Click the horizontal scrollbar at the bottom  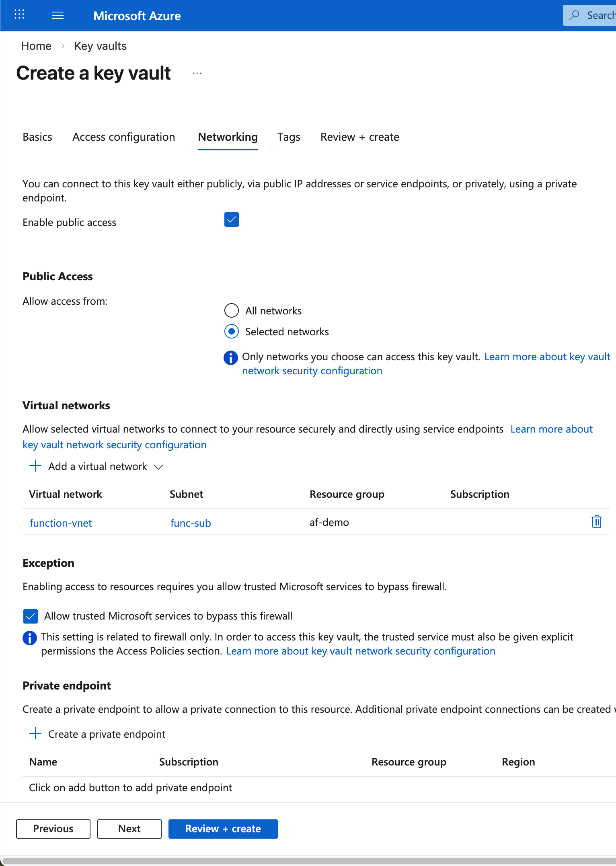coord(308,861)
